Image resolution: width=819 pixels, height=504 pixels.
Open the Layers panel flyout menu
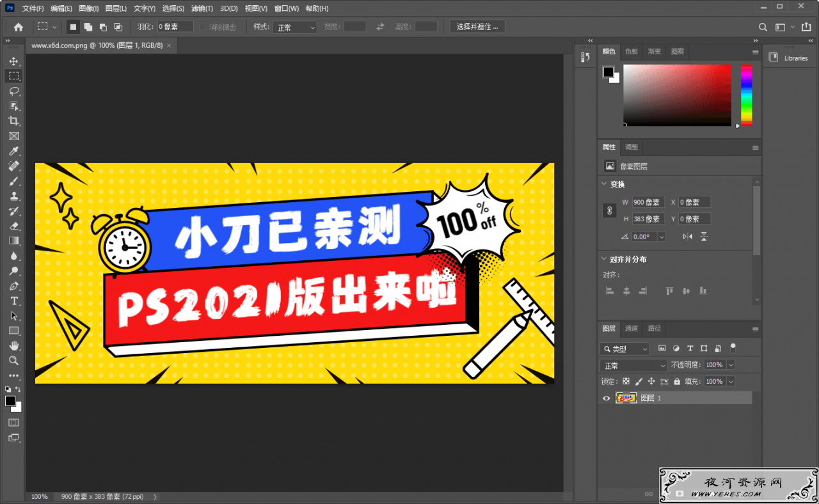click(756, 329)
